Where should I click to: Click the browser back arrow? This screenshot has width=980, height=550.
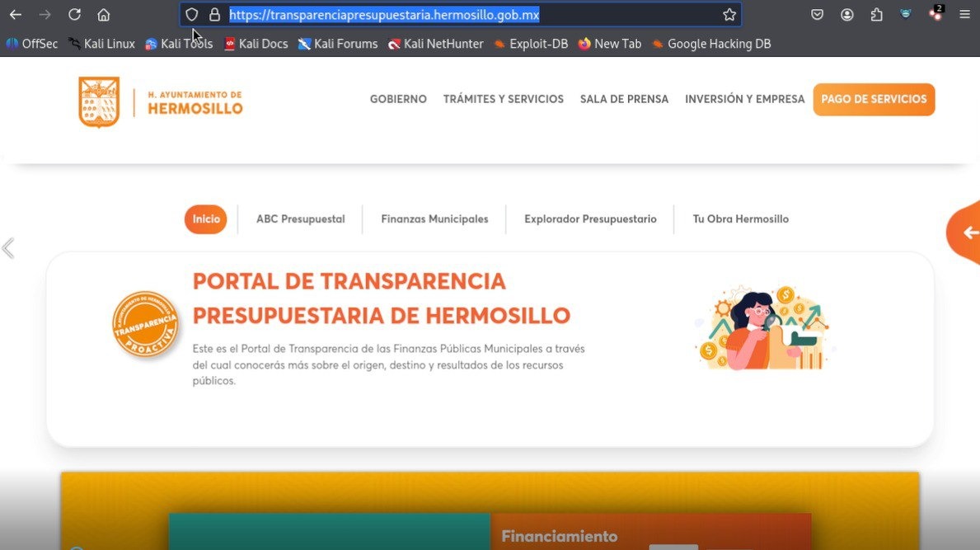(x=16, y=15)
